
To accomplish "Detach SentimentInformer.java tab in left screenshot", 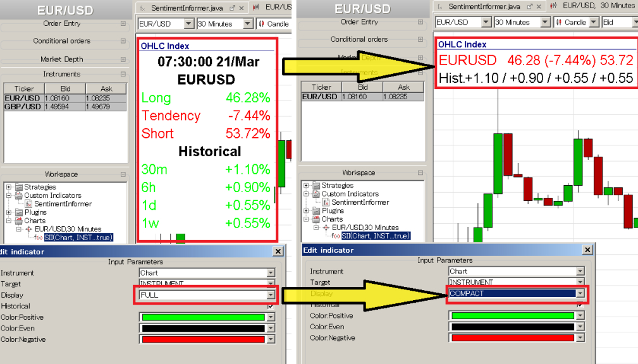I will click(x=232, y=8).
